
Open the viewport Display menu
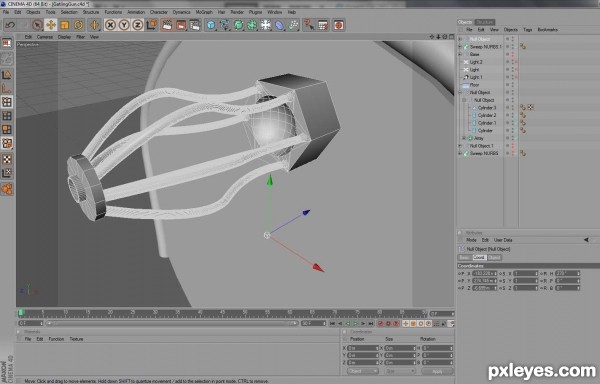coord(65,37)
